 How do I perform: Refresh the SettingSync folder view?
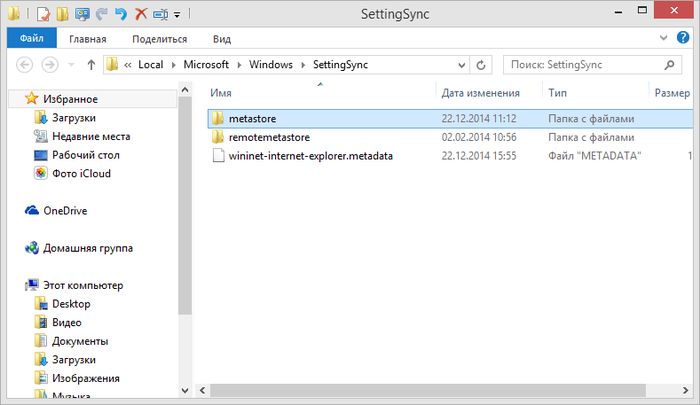click(482, 64)
